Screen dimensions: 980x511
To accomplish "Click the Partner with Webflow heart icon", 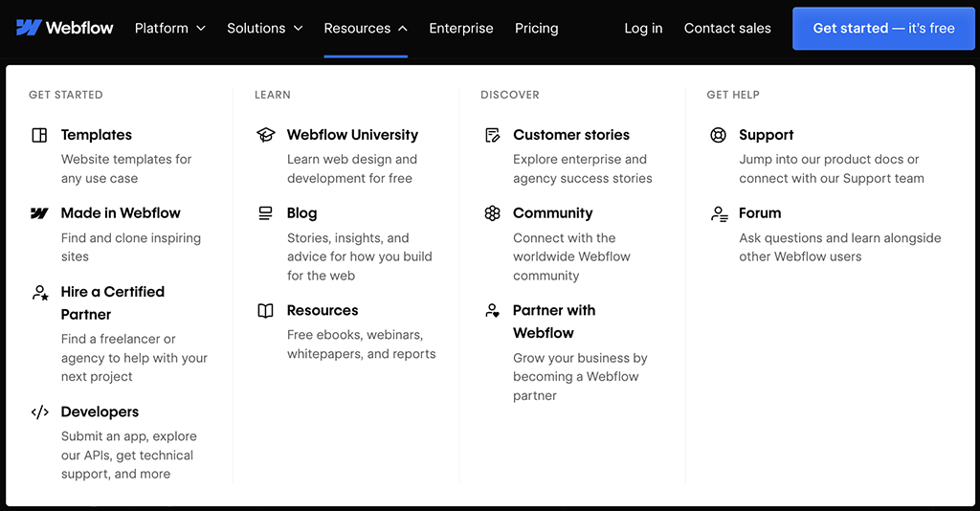I will coord(493,310).
